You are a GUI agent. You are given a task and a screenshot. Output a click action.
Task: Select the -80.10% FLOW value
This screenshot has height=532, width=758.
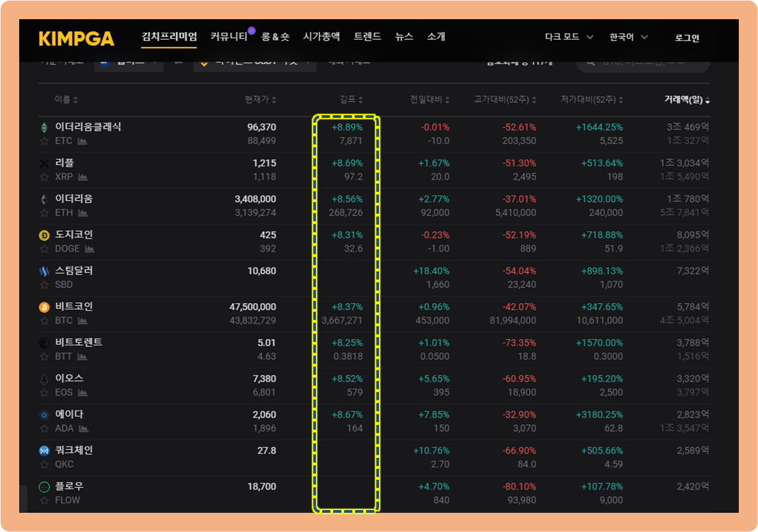point(519,487)
